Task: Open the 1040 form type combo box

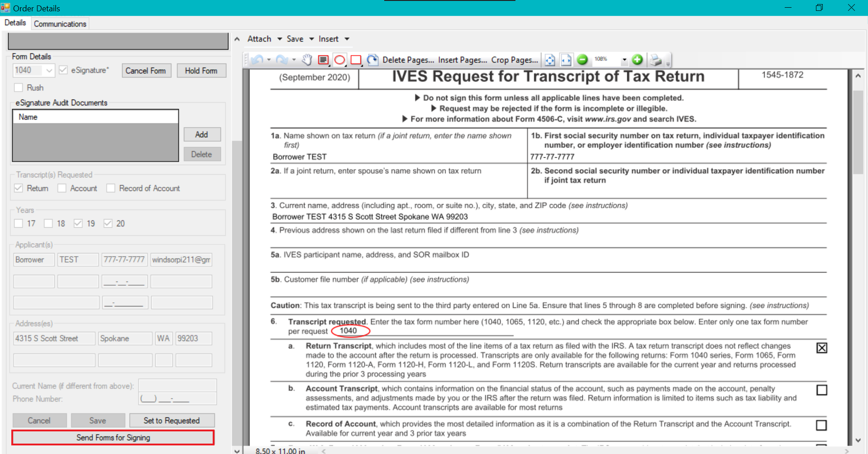Action: pos(34,70)
